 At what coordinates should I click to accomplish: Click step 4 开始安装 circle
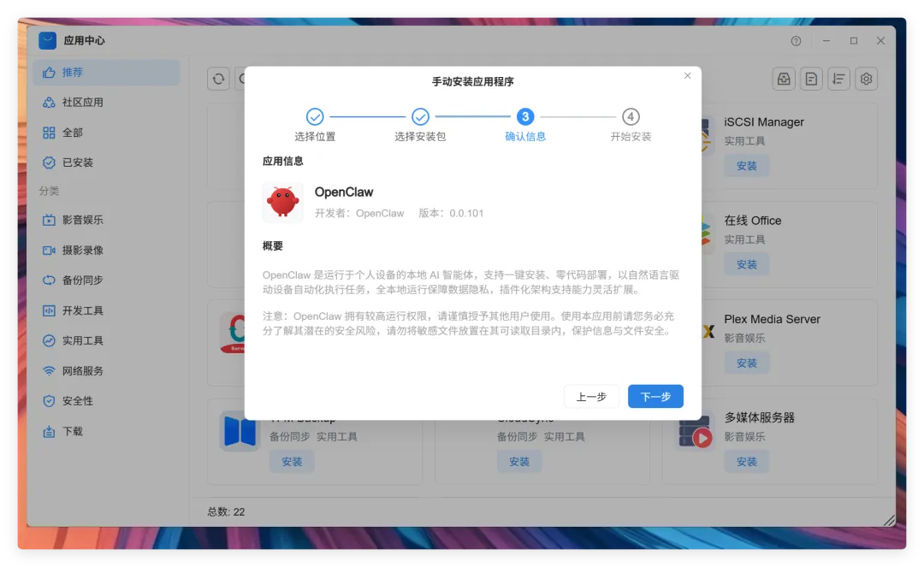pyautogui.click(x=631, y=116)
